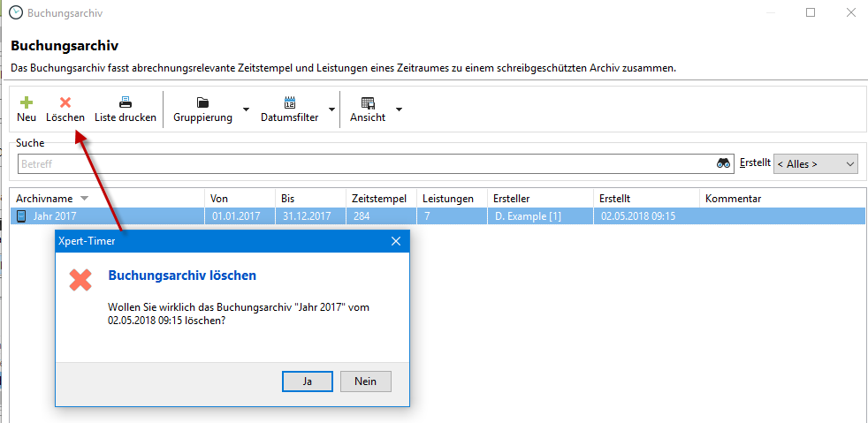Expand the Gruppierung dropdown arrow

pos(246,110)
